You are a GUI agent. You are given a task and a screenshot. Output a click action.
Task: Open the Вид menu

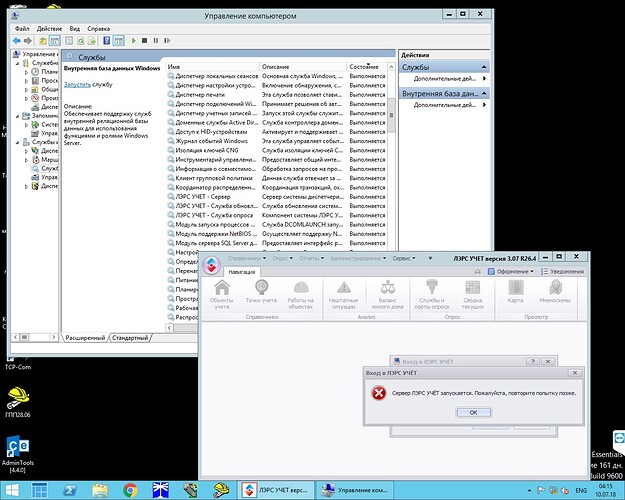pyautogui.click(x=75, y=29)
